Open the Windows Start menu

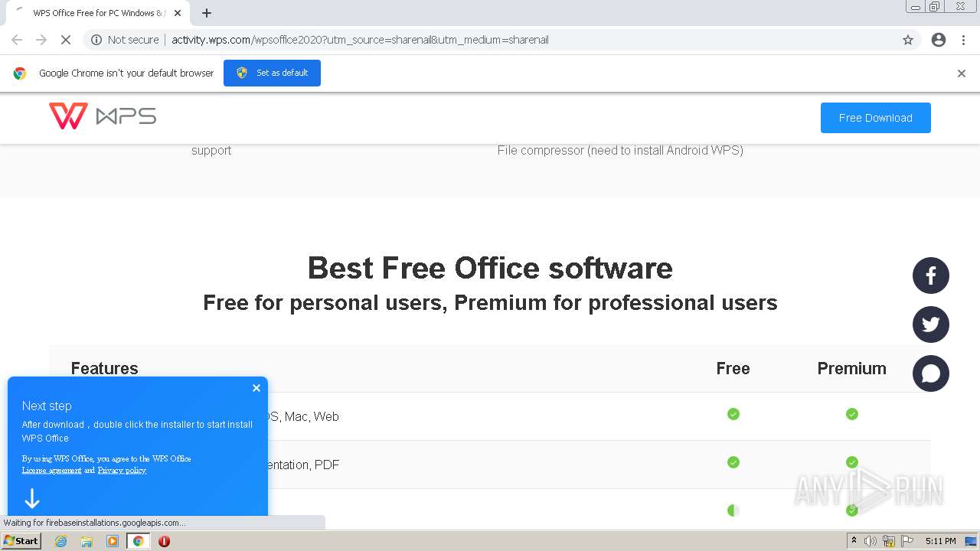pyautogui.click(x=21, y=541)
